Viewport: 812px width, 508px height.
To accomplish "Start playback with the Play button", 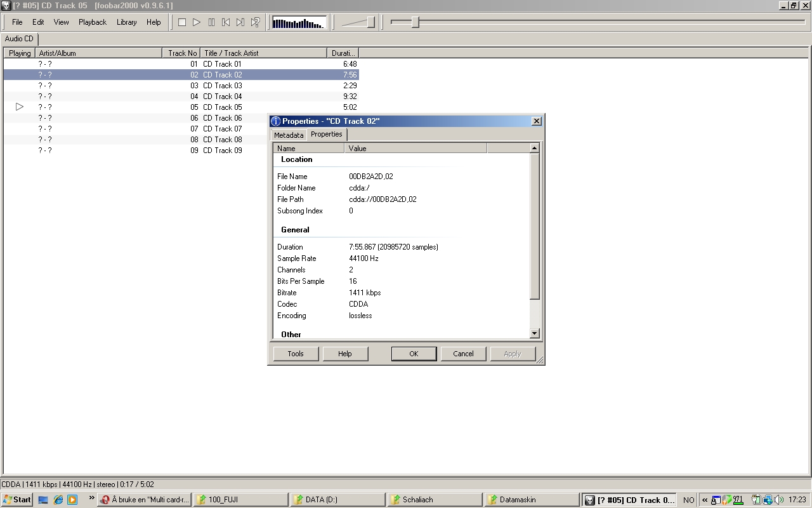I will tap(197, 22).
